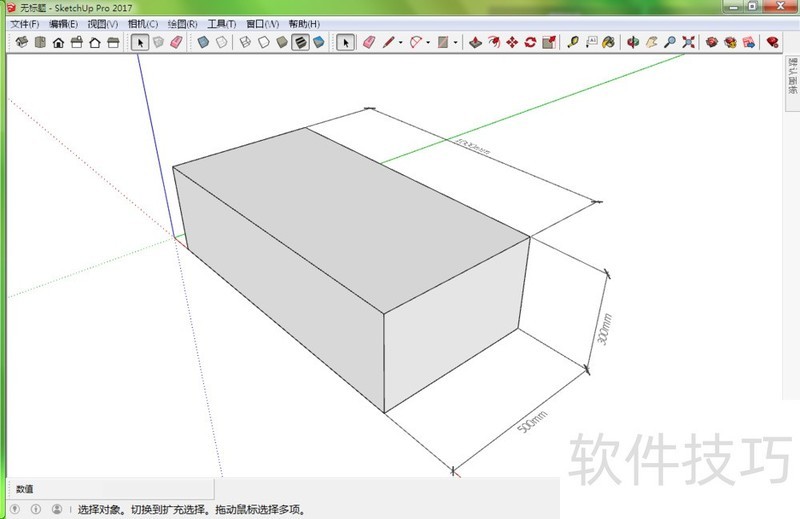The width and height of the screenshot is (800, 519).
Task: Click Select arrow left of pencil toolbar
Action: (x=345, y=42)
